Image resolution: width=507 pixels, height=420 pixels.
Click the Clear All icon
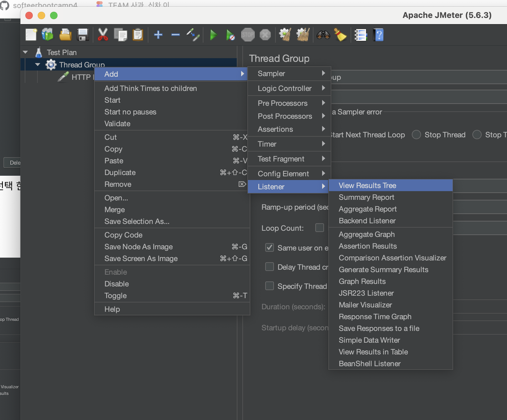[303, 35]
